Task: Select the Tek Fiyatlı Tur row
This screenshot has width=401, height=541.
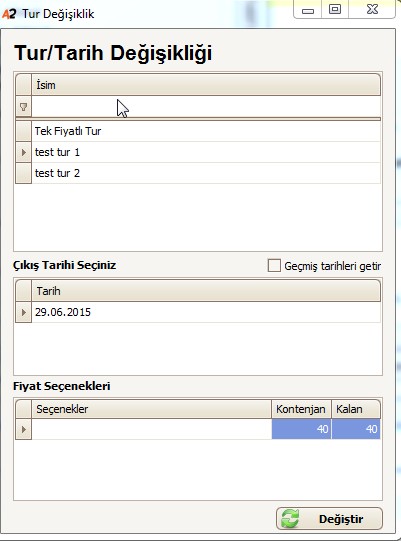Action: coord(206,131)
